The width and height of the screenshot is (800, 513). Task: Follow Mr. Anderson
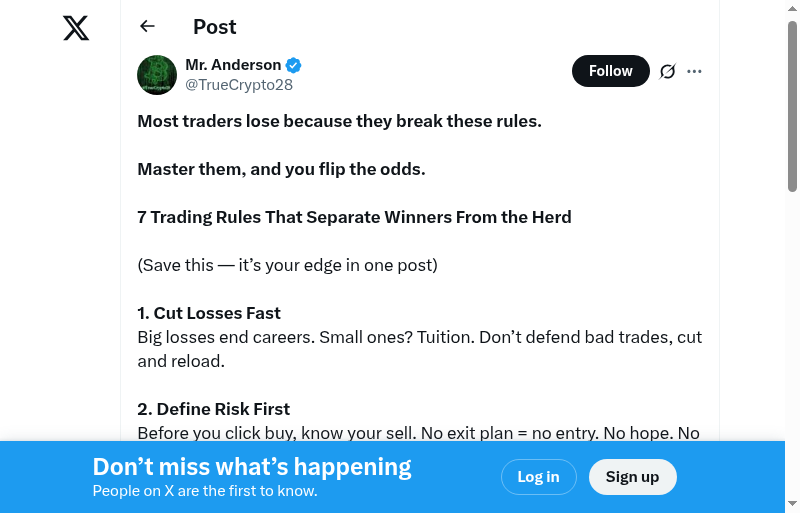point(610,71)
